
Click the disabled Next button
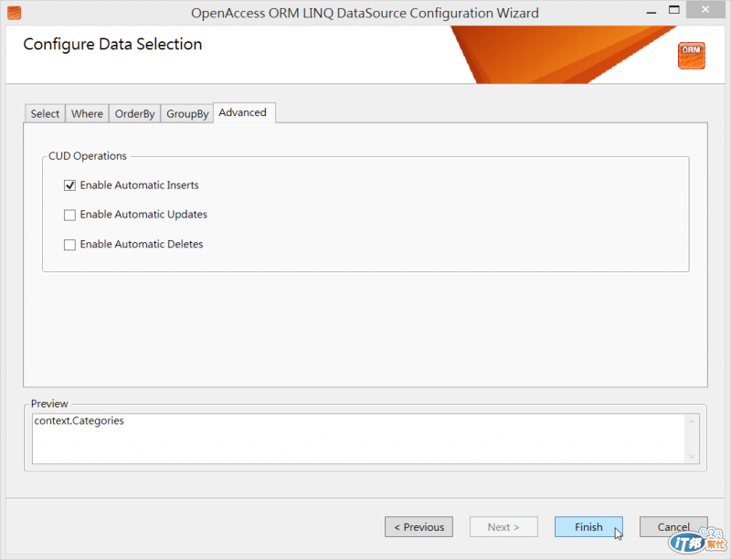[x=503, y=527]
